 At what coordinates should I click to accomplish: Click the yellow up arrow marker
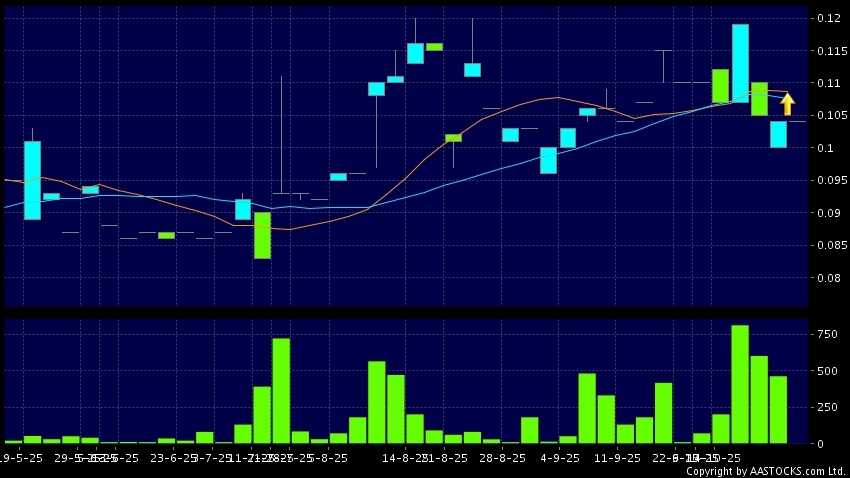click(x=787, y=103)
